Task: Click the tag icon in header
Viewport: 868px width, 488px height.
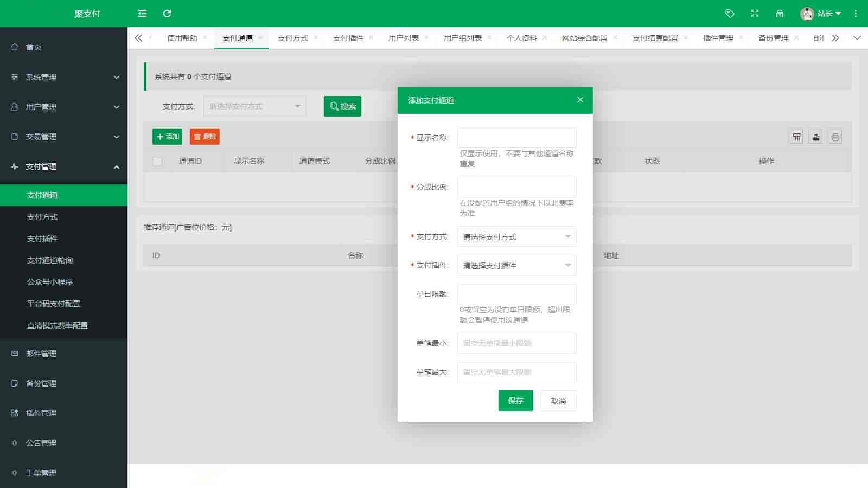Action: [730, 14]
